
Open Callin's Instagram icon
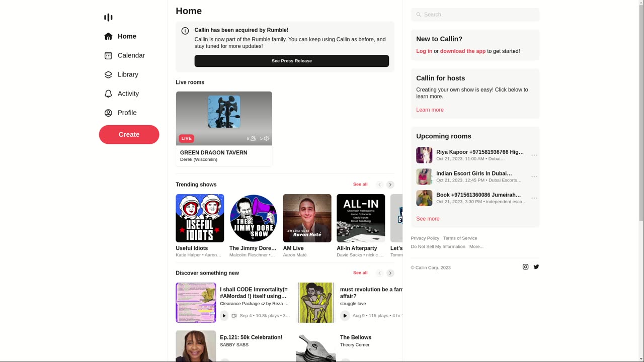coord(525,267)
